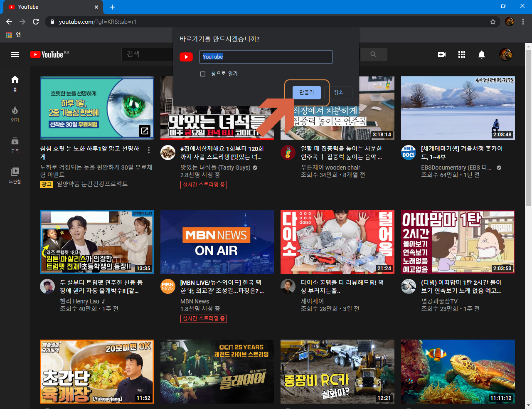Open the 헨리 trumpet genius video thumbnail
532x409 pixels.
point(97,242)
